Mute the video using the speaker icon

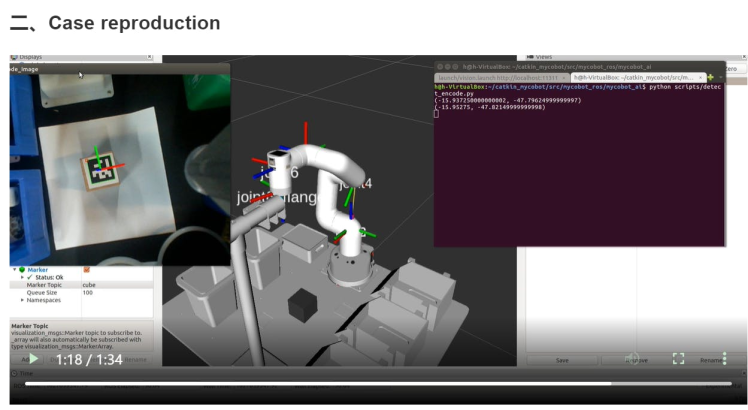(632, 358)
